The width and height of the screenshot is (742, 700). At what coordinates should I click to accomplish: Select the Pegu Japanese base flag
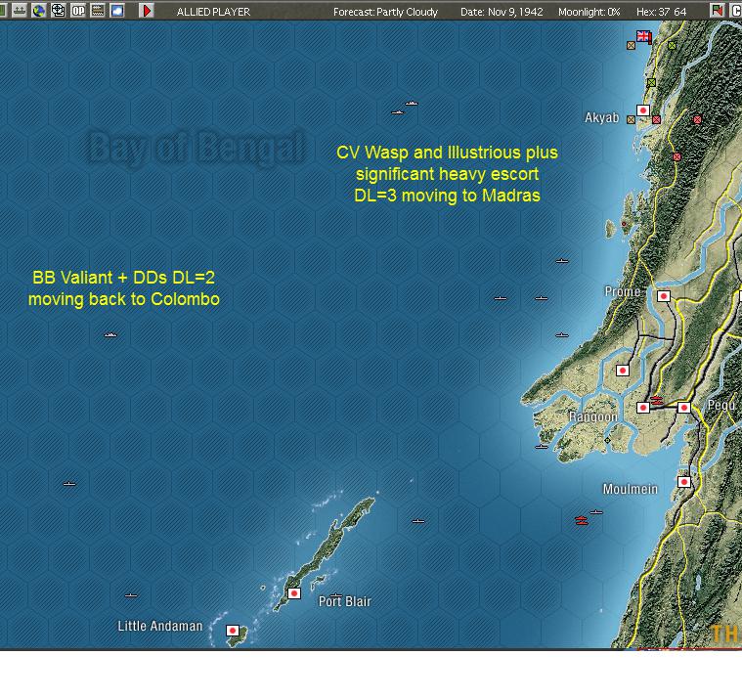click(683, 408)
